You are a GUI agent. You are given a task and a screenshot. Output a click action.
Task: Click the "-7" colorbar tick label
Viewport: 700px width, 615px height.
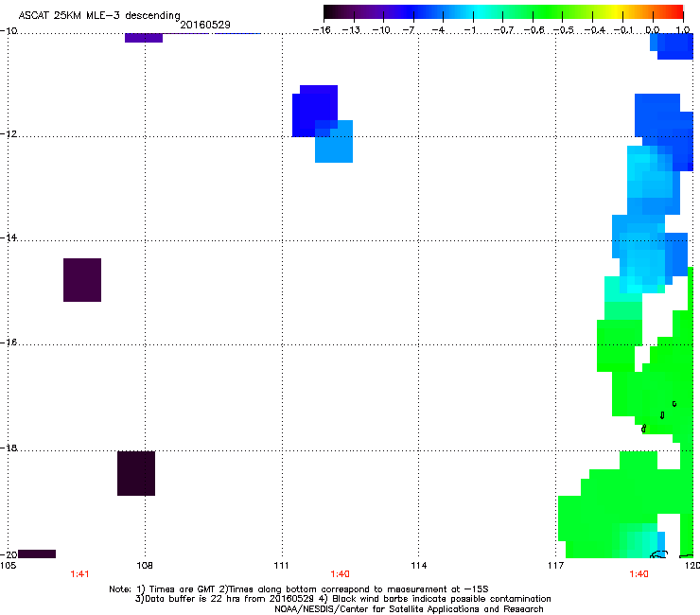409,30
